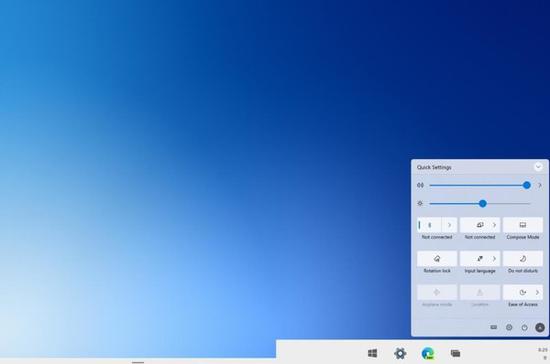550x364 pixels.
Task: Open settings gear at Quick Settings bottom
Action: (x=509, y=328)
